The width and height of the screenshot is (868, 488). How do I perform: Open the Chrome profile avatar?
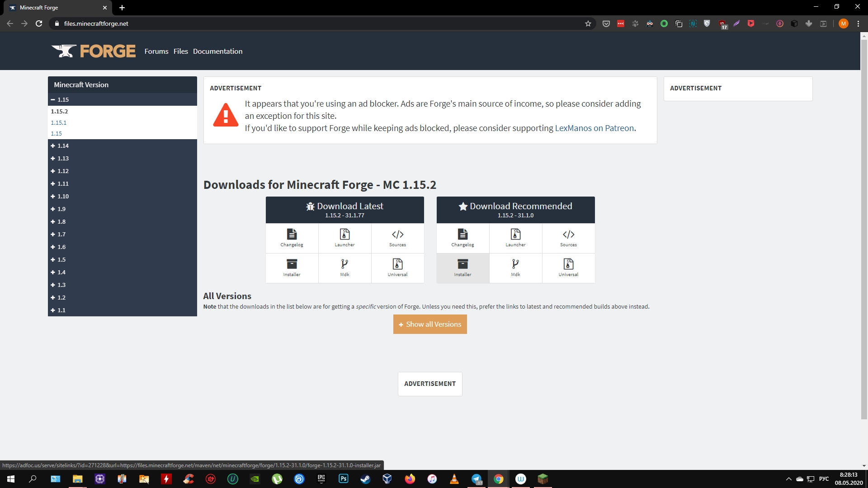(x=843, y=23)
